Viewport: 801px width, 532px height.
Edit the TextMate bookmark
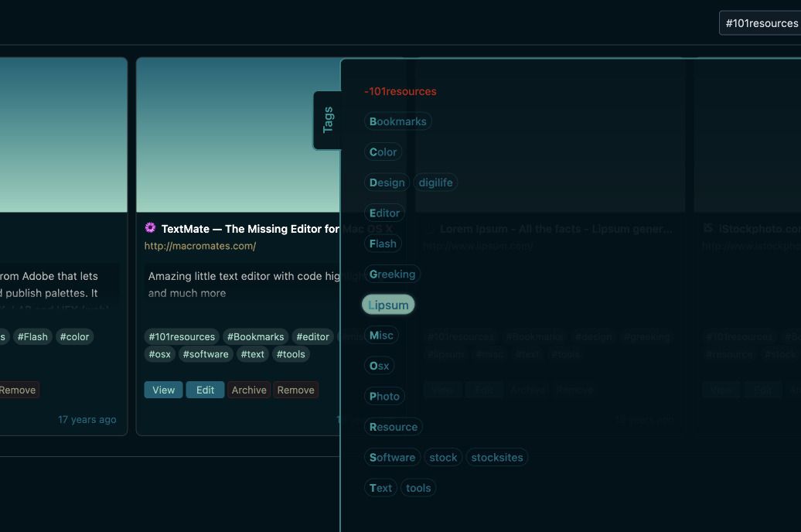point(205,390)
